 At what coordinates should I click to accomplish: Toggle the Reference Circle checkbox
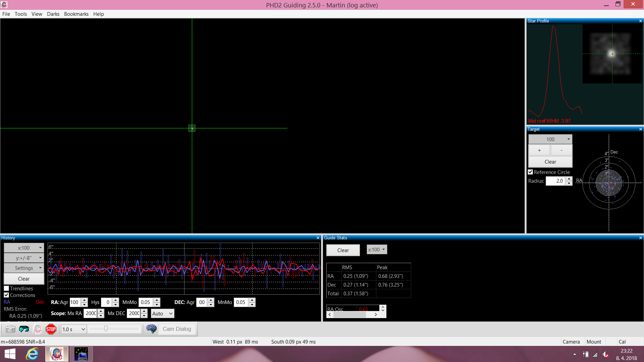[530, 172]
